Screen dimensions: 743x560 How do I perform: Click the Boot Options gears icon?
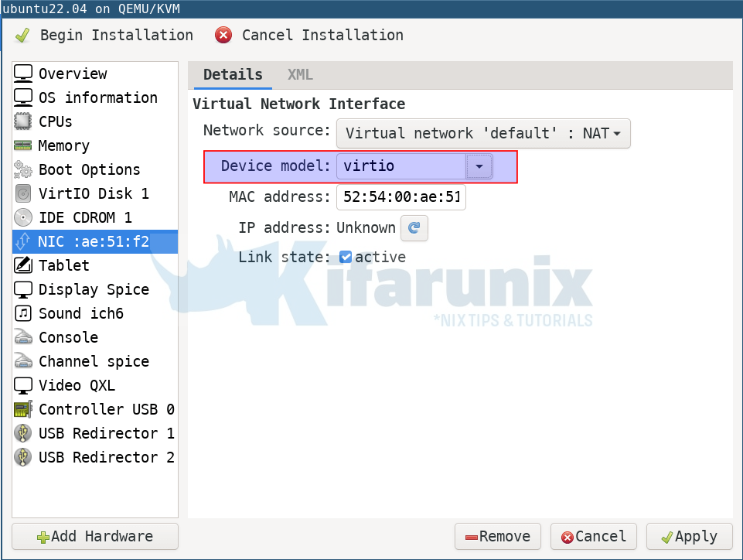pos(22,169)
